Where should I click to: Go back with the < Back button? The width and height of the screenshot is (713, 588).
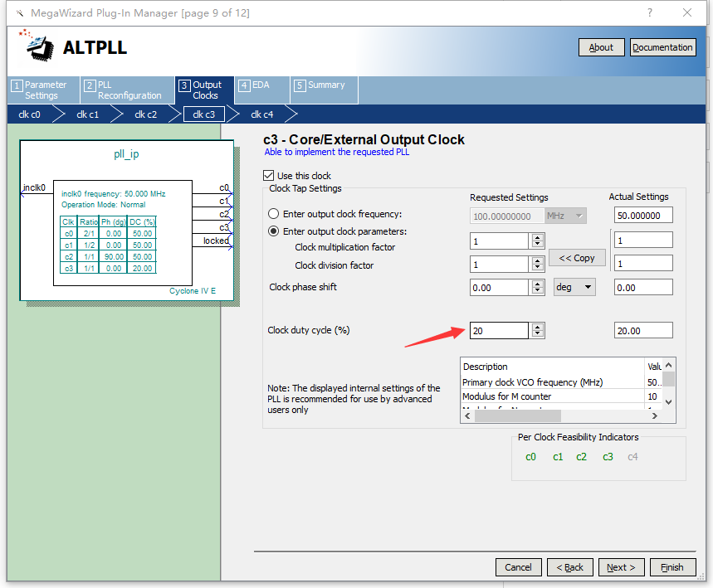click(x=569, y=567)
